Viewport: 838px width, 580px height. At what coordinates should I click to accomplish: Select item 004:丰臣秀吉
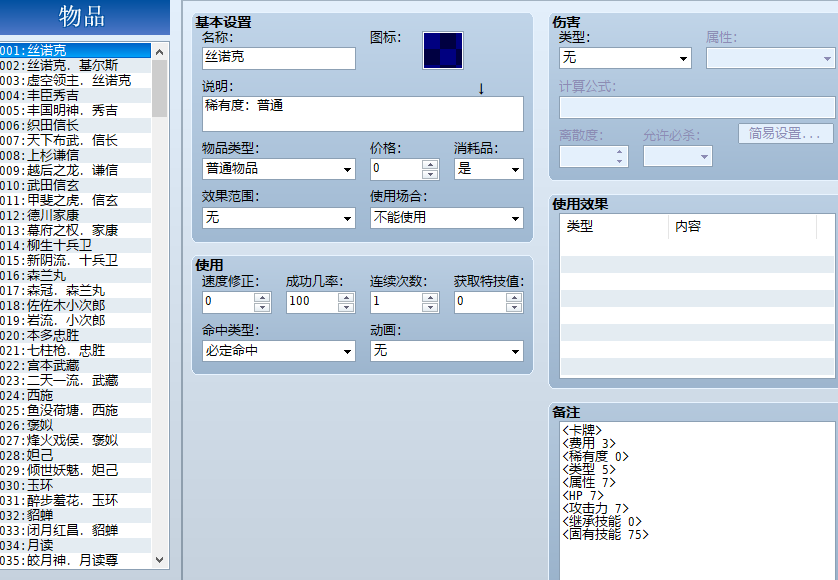(75, 95)
